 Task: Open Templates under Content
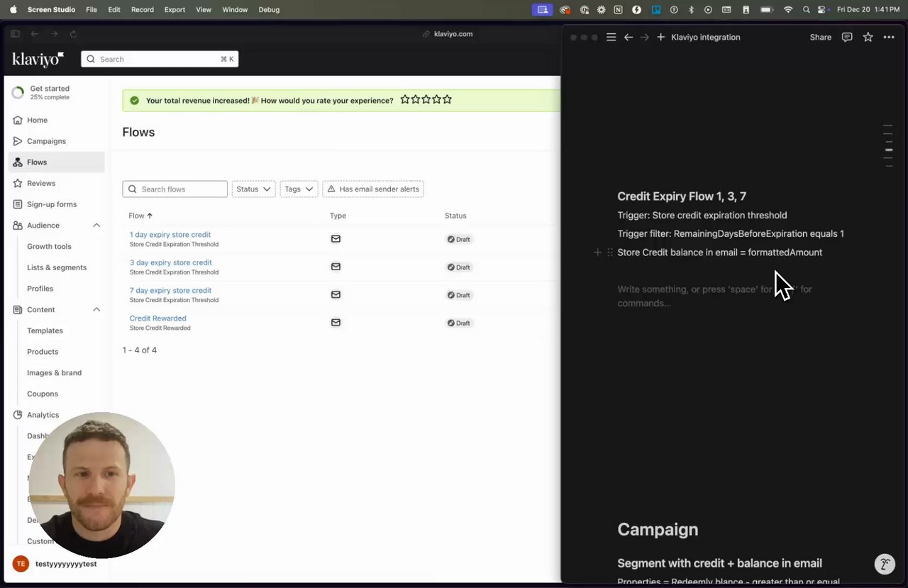tap(45, 331)
